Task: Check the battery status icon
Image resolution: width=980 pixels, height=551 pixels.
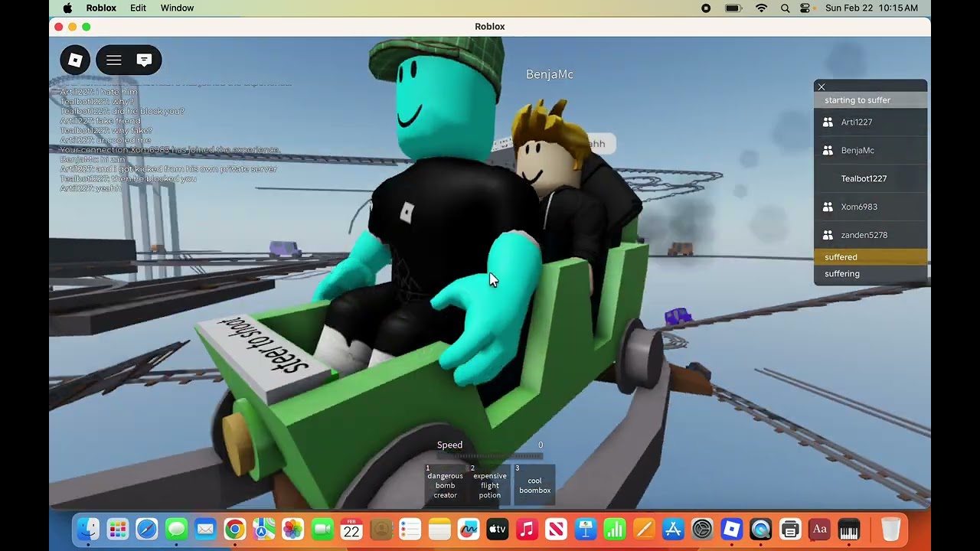Action: tap(733, 8)
